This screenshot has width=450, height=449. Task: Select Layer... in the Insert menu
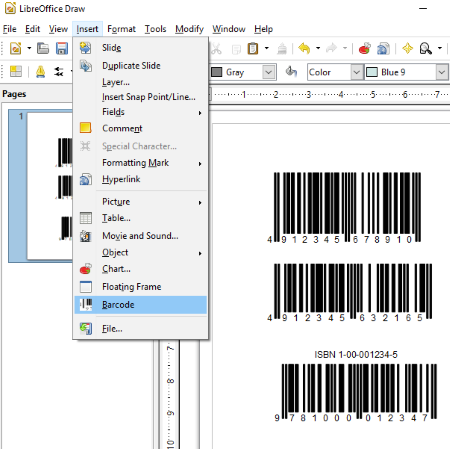[141, 82]
